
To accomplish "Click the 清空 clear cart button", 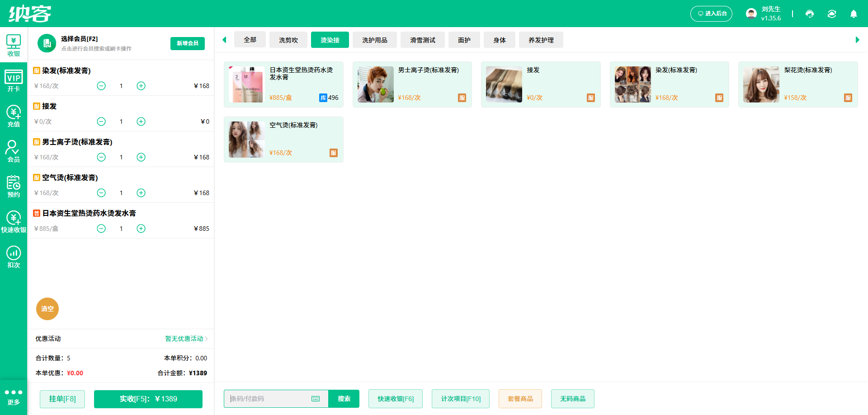I will coord(47,309).
